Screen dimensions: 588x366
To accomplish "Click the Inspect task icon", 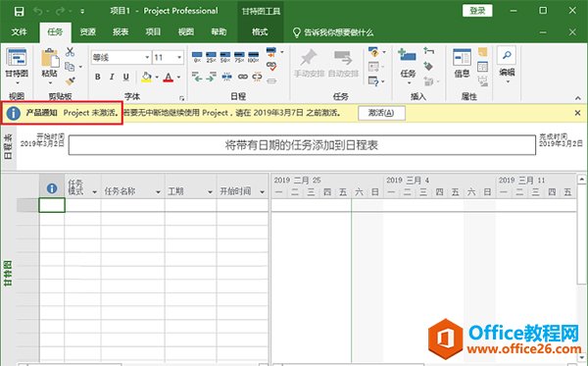I will point(373,52).
